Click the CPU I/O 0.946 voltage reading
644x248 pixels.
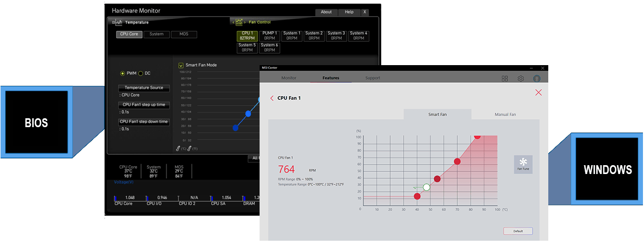(162, 198)
